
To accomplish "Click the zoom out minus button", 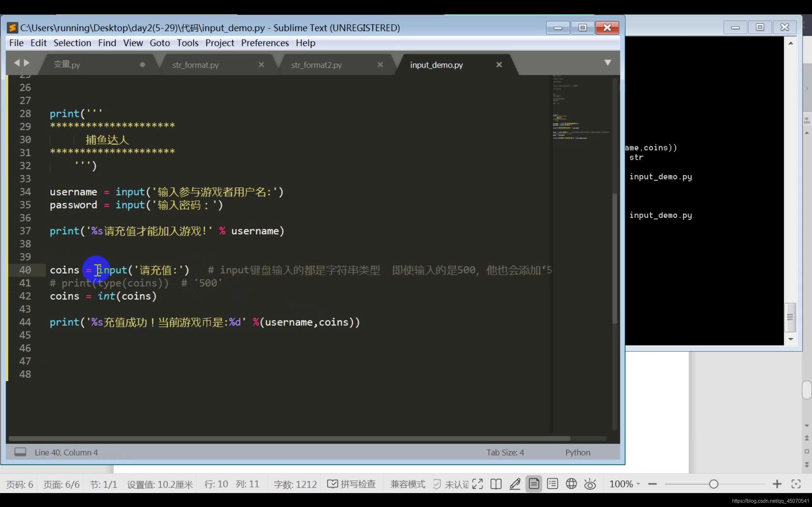I will pyautogui.click(x=652, y=484).
